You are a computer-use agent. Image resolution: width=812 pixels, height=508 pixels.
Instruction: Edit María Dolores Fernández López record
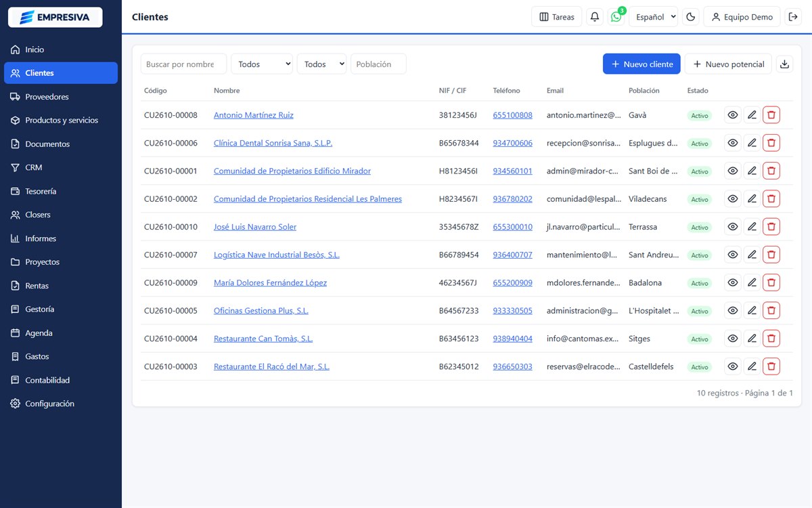752,282
